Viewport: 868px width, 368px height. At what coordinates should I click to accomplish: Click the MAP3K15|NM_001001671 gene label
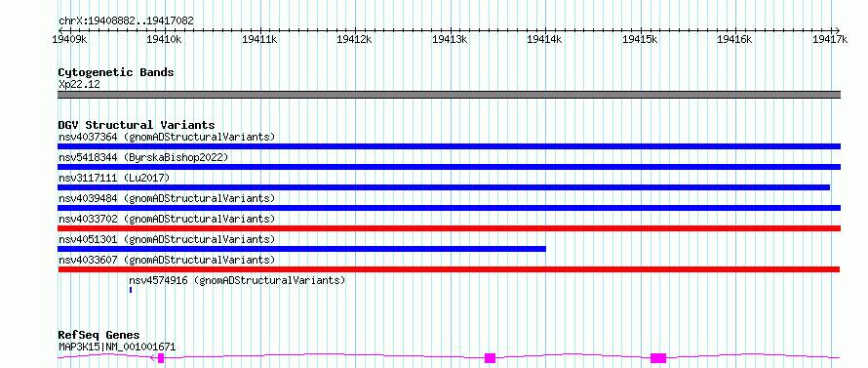(x=117, y=347)
